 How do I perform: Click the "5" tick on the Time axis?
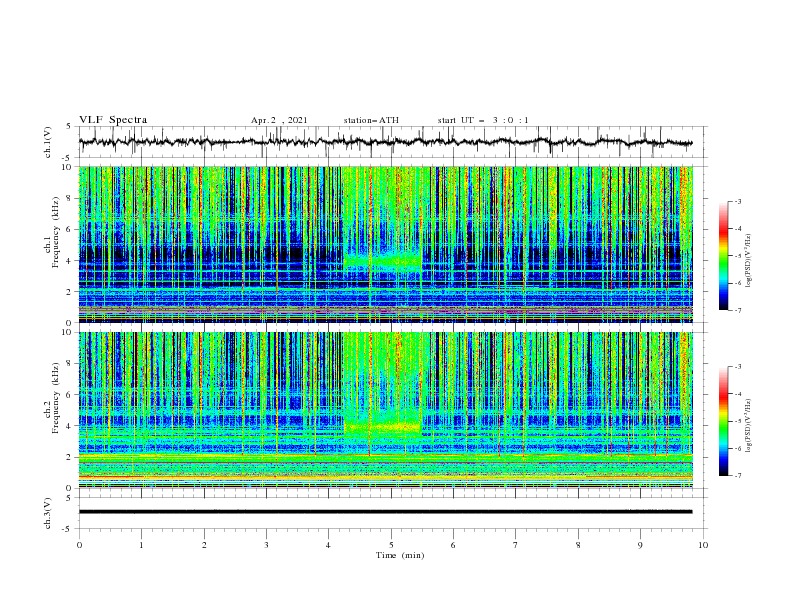pos(391,545)
